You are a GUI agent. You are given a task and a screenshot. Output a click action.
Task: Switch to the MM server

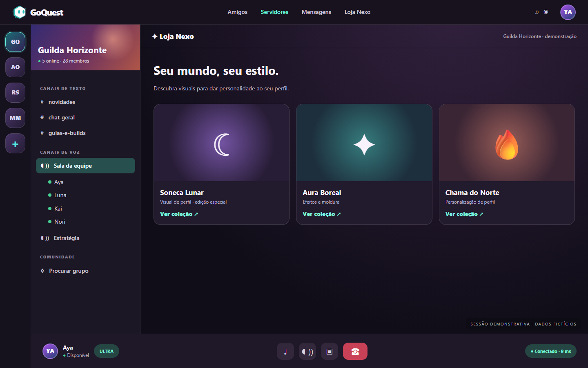[15, 118]
